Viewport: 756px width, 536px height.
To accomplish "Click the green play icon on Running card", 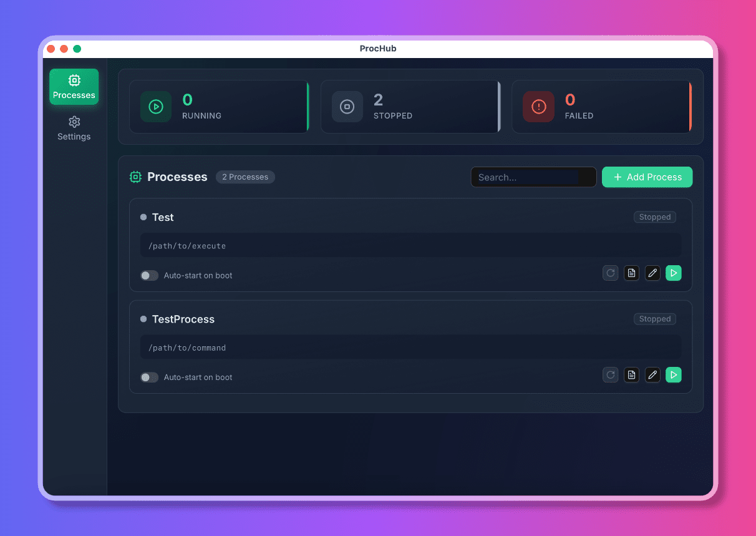I will click(x=155, y=107).
